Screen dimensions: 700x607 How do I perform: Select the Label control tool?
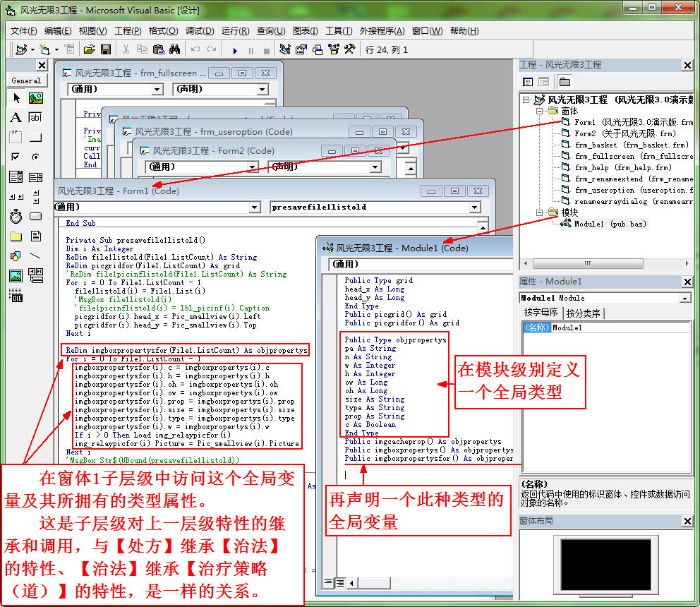(16, 118)
